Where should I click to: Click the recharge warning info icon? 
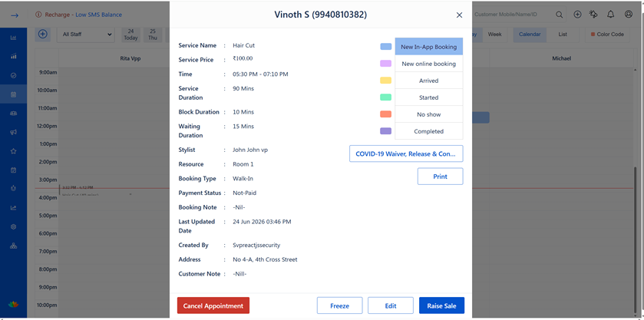[x=38, y=15]
